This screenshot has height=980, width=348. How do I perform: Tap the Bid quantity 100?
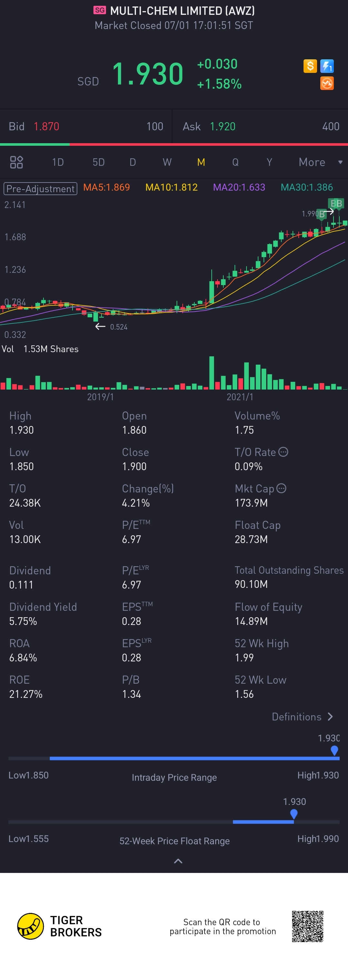click(155, 126)
